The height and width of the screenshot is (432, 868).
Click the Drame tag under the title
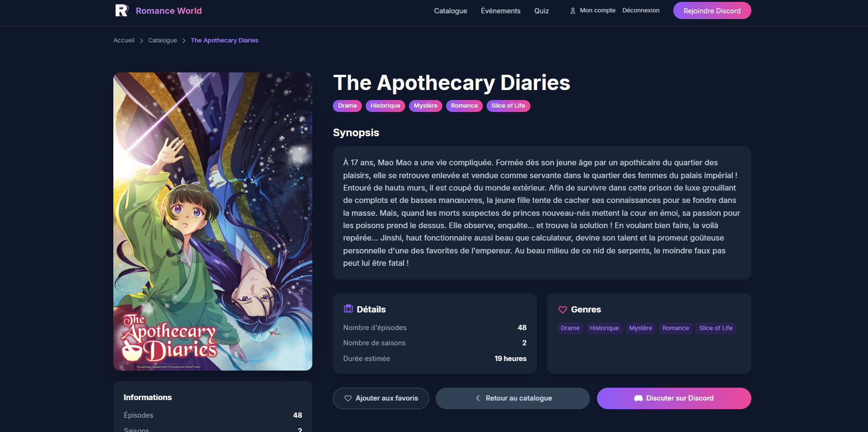coord(347,106)
